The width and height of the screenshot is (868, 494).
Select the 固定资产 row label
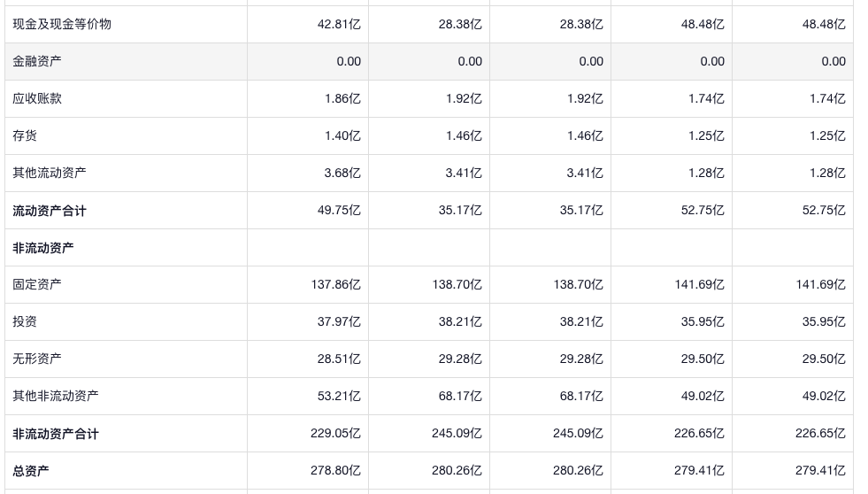click(x=37, y=284)
